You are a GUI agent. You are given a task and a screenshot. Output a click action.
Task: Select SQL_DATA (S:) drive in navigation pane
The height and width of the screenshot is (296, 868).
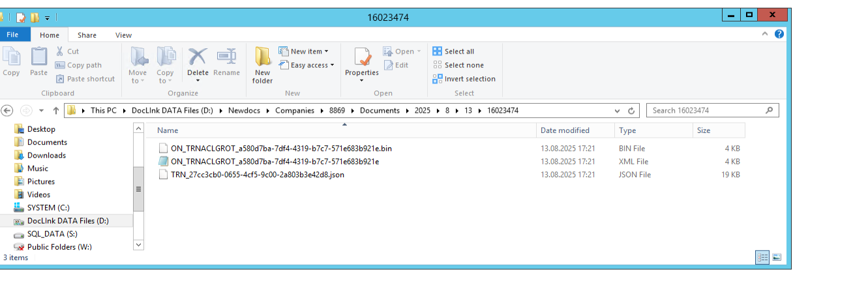52,233
